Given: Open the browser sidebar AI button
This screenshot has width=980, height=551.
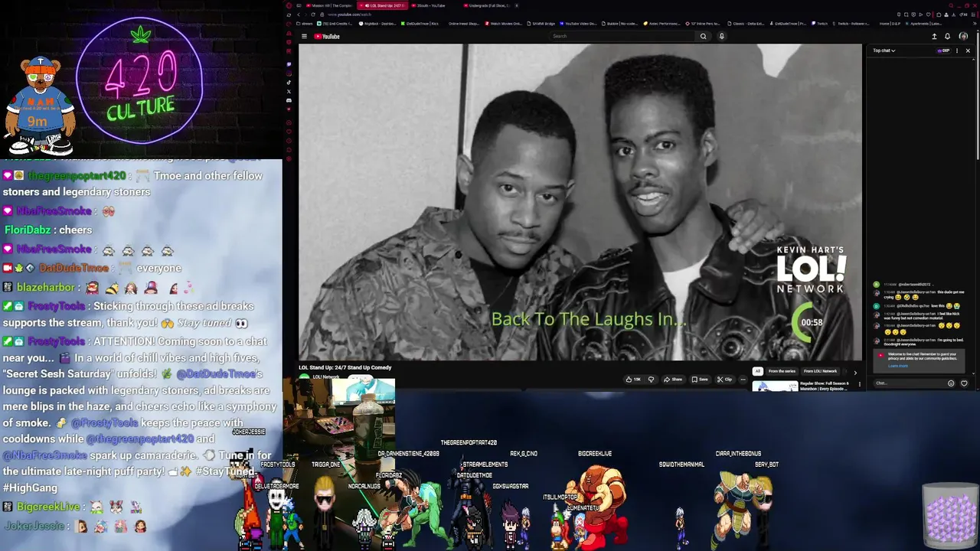Looking at the screenshot, I should pos(963,15).
